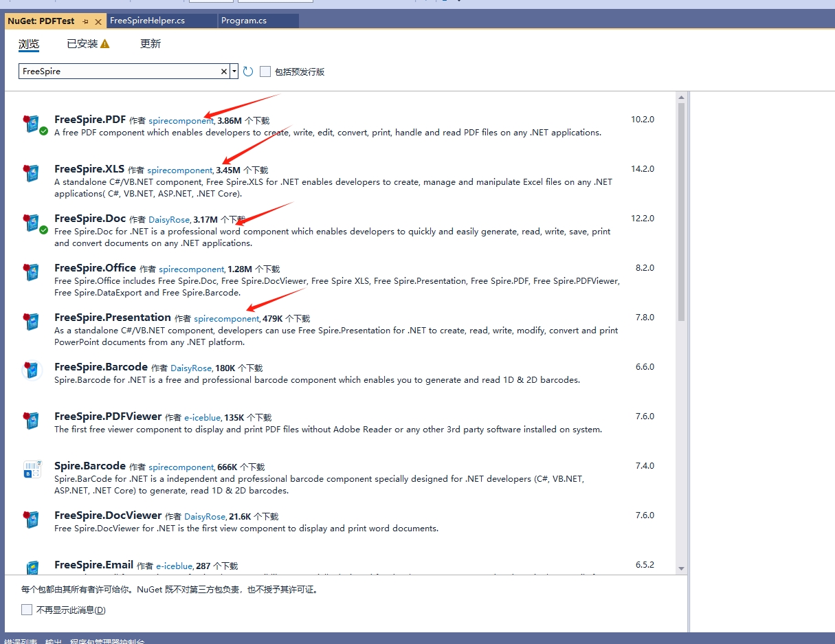835x644 pixels.
Task: Open spirecomponent author link for FreeSpire.PDF
Action: (181, 121)
